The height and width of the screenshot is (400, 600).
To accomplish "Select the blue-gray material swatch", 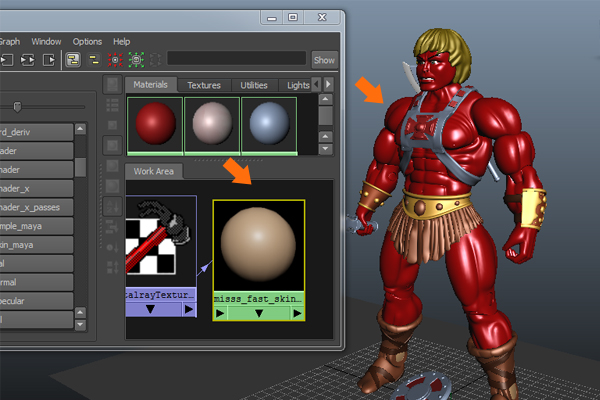I will (269, 126).
